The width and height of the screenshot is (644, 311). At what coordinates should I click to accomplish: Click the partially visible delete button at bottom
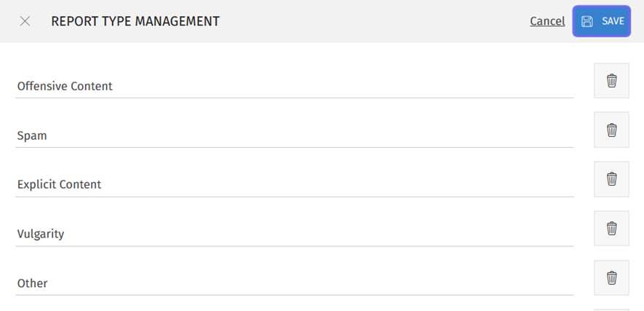tap(611, 310)
